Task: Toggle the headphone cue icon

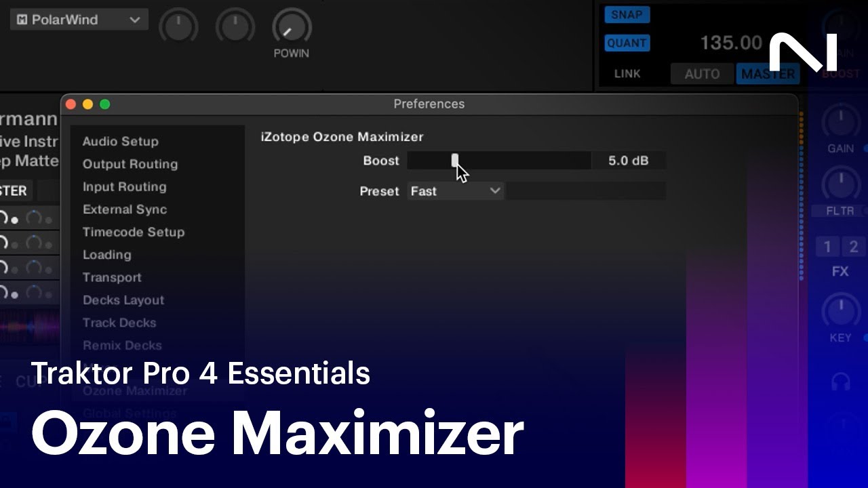Action: [x=841, y=382]
